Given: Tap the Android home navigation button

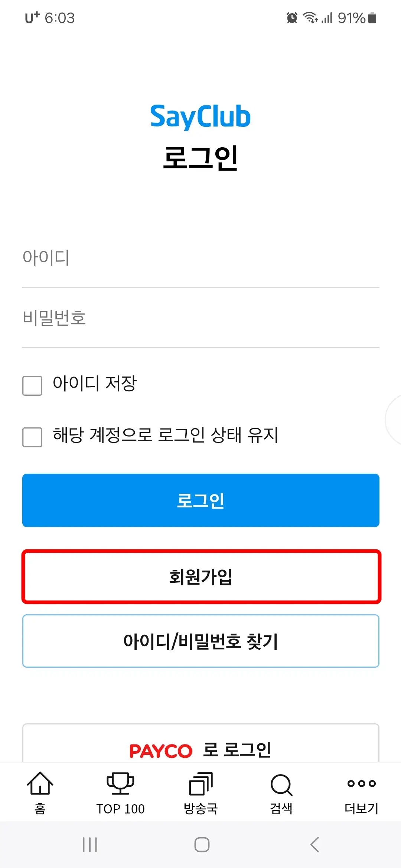Looking at the screenshot, I should [200, 845].
